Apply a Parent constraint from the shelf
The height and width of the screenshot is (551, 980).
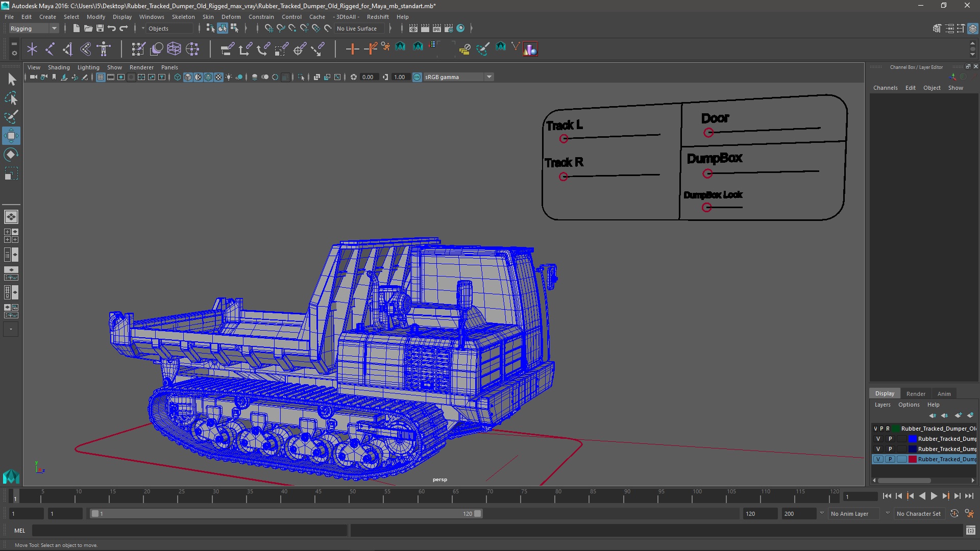pos(227,49)
